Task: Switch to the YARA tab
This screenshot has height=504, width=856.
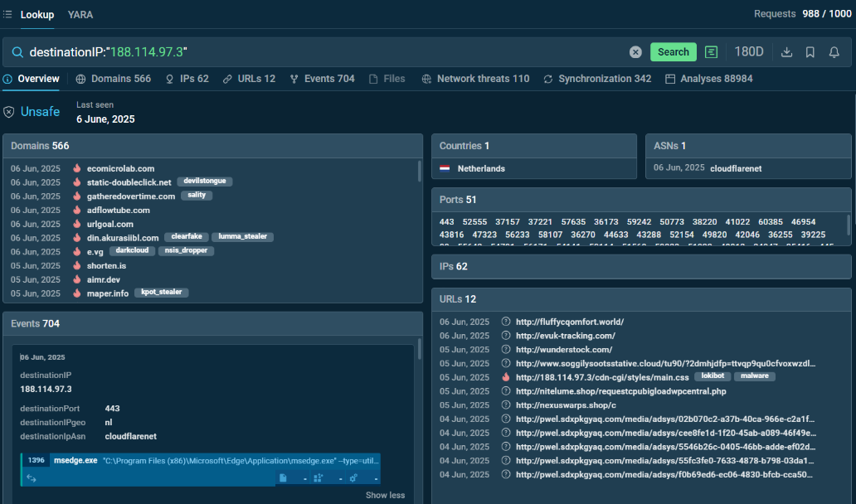Action: (80, 14)
